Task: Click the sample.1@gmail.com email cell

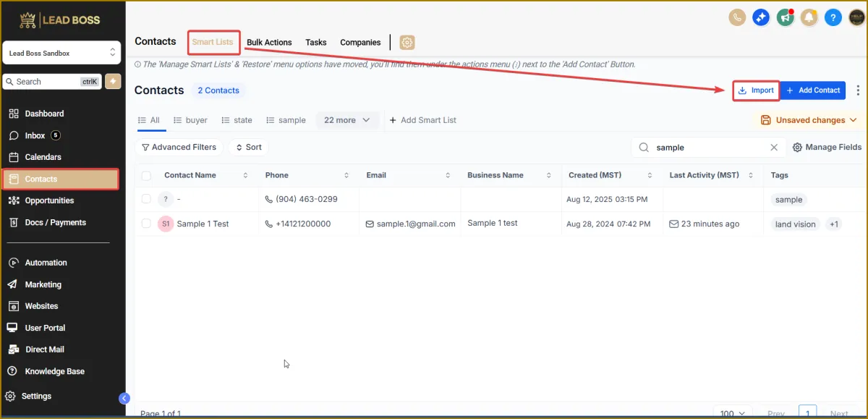Action: 411,224
